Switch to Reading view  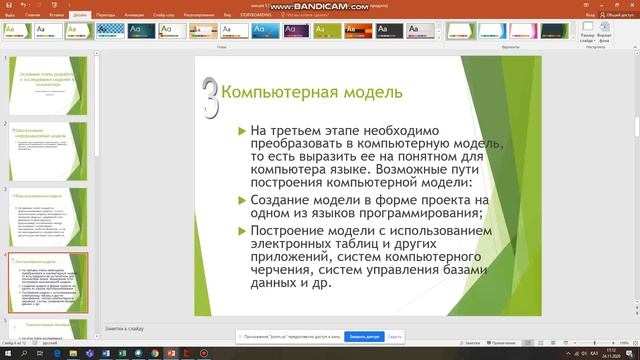coord(553,343)
